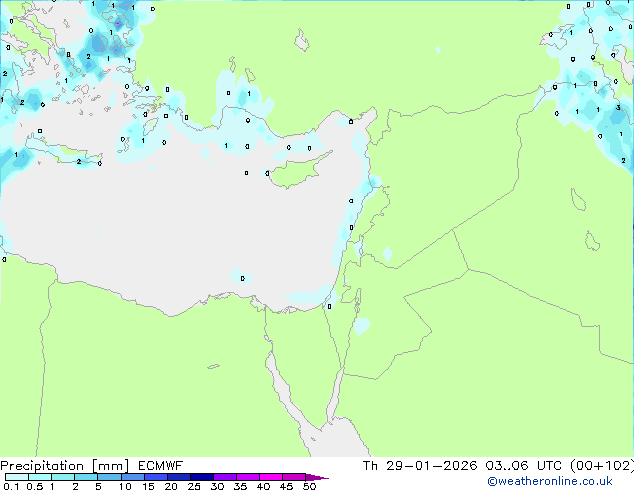Click the '40' legend scale label
634x490 pixels.
point(263,486)
